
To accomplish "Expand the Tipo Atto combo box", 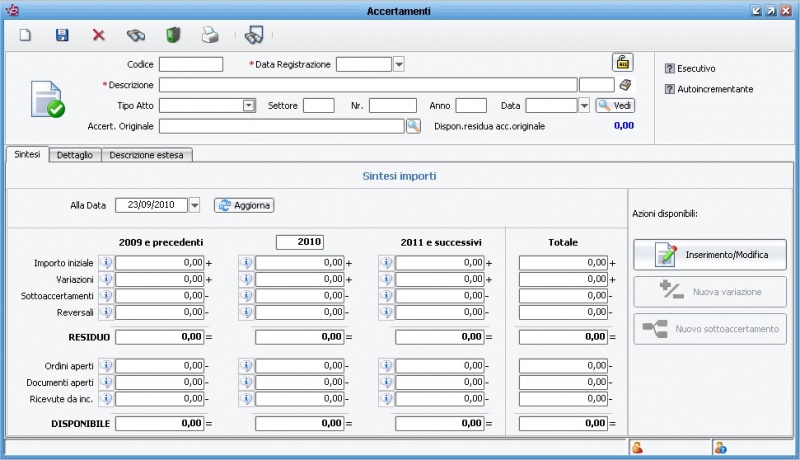I will [249, 105].
